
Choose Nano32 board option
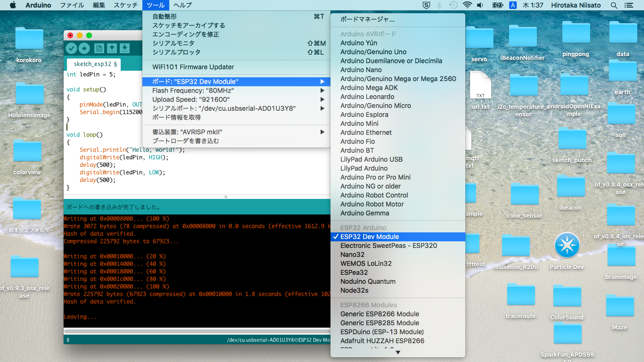tap(398, 255)
